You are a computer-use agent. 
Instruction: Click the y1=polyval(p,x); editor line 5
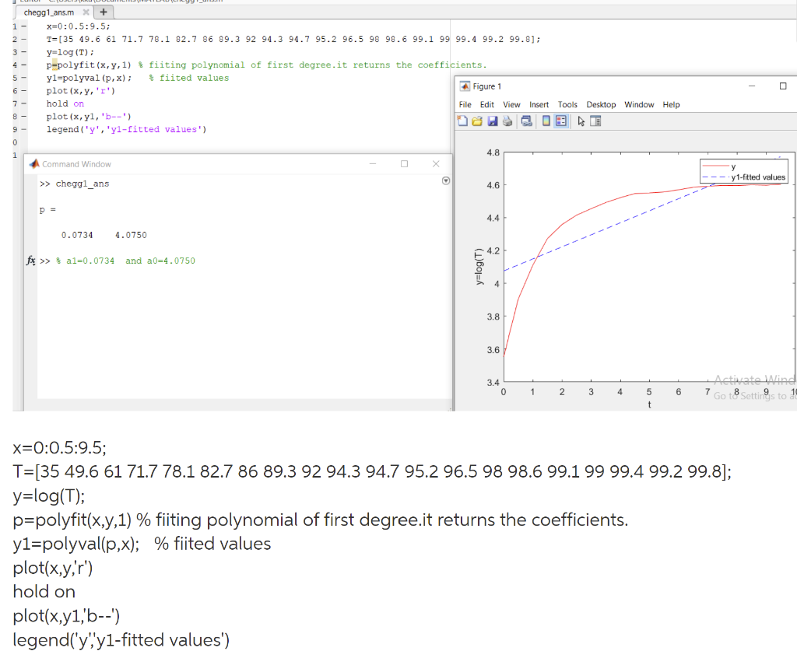(x=89, y=78)
